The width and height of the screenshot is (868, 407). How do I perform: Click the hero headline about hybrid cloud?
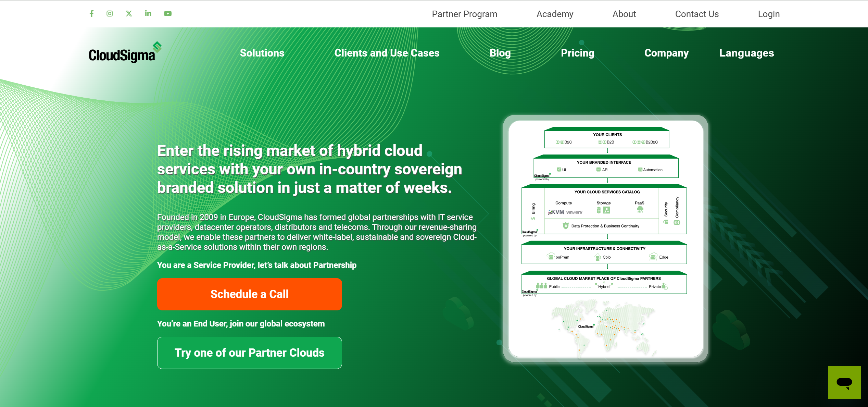coord(310,169)
